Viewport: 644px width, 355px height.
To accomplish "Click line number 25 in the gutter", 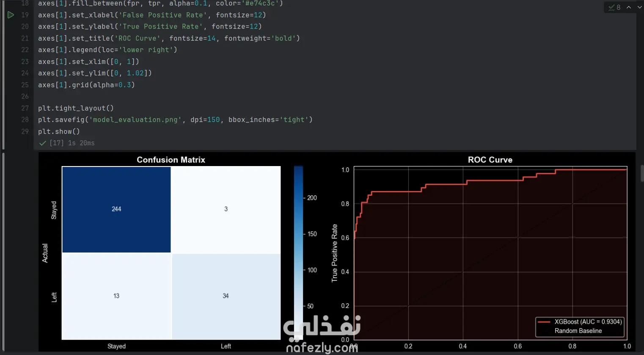I will point(25,85).
